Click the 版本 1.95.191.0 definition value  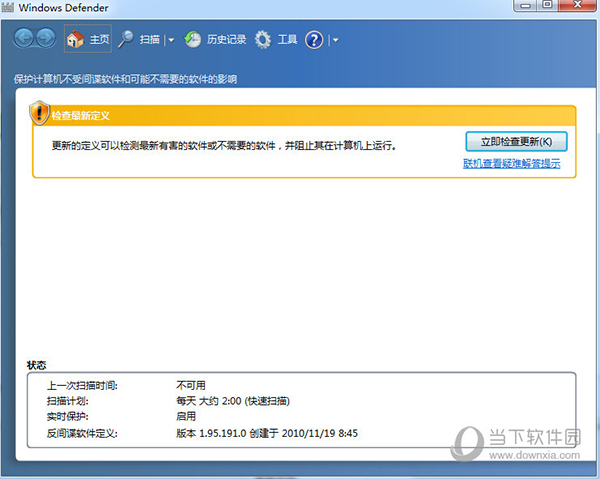pyautogui.click(x=267, y=433)
